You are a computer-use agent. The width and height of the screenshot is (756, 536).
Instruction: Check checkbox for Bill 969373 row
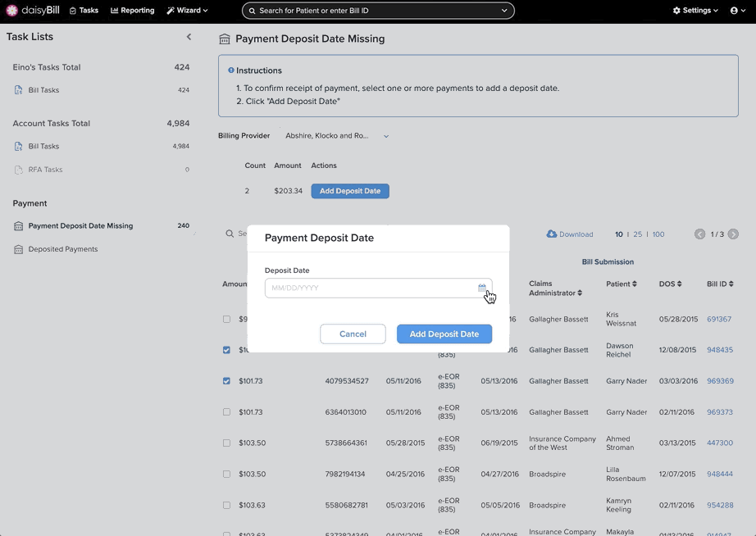coord(226,412)
